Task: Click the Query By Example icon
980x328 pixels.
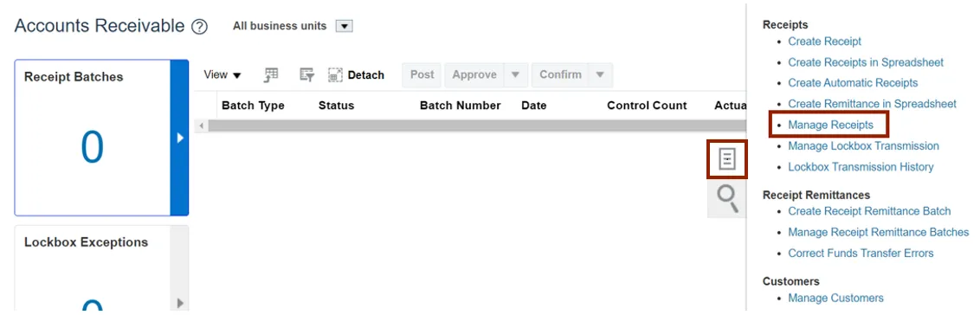Action: click(x=306, y=75)
